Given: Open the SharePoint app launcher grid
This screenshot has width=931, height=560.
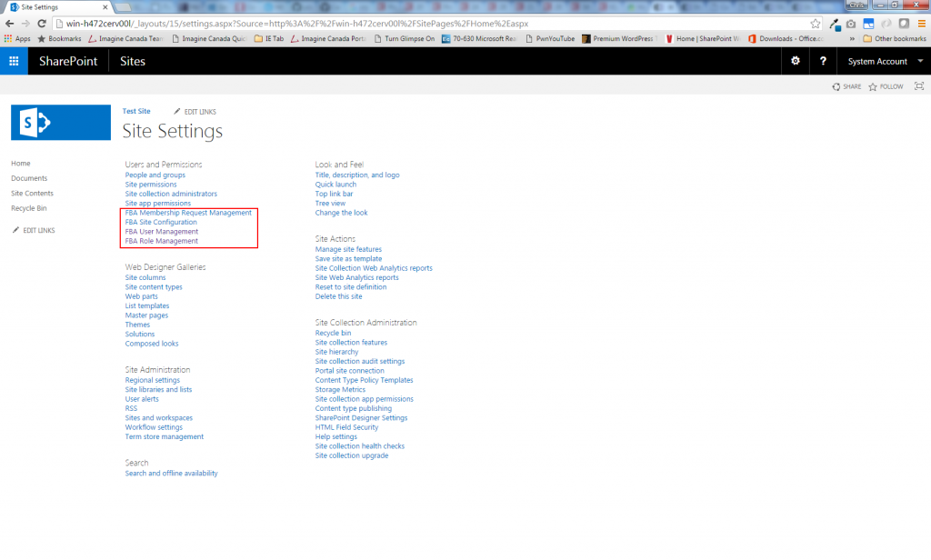Looking at the screenshot, I should point(14,61).
